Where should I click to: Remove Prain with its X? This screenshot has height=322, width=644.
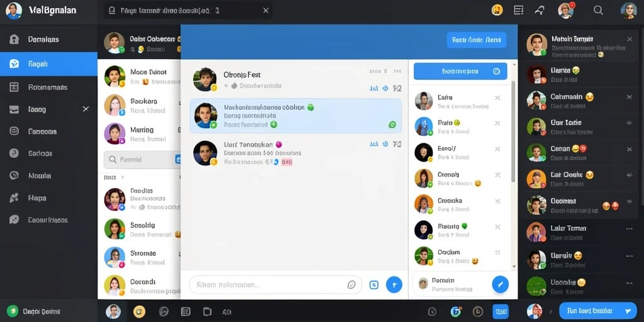[497, 123]
